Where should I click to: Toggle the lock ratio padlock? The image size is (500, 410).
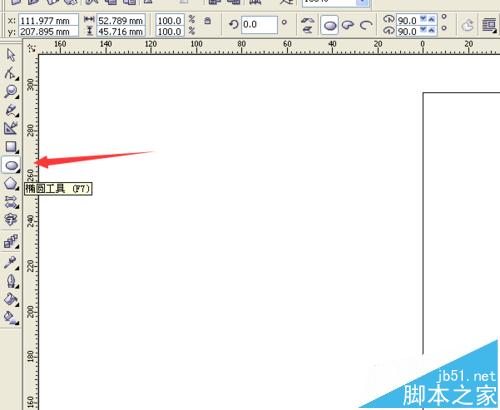pos(207,21)
